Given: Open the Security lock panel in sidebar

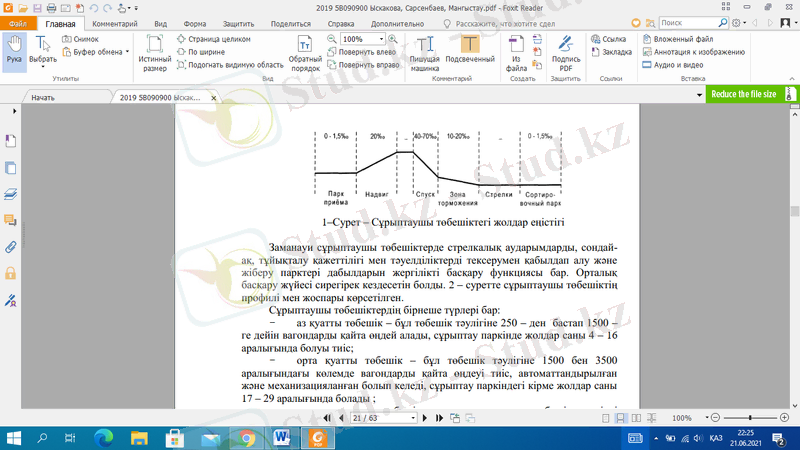Looking at the screenshot, I should pyautogui.click(x=11, y=273).
